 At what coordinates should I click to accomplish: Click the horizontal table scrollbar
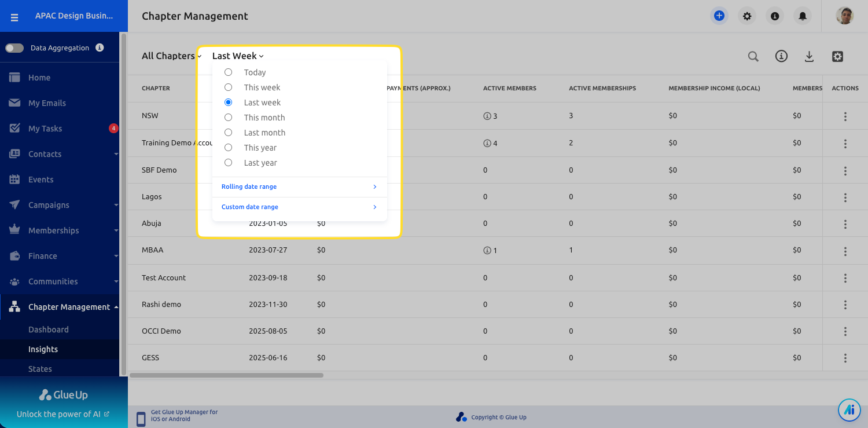[x=226, y=375]
